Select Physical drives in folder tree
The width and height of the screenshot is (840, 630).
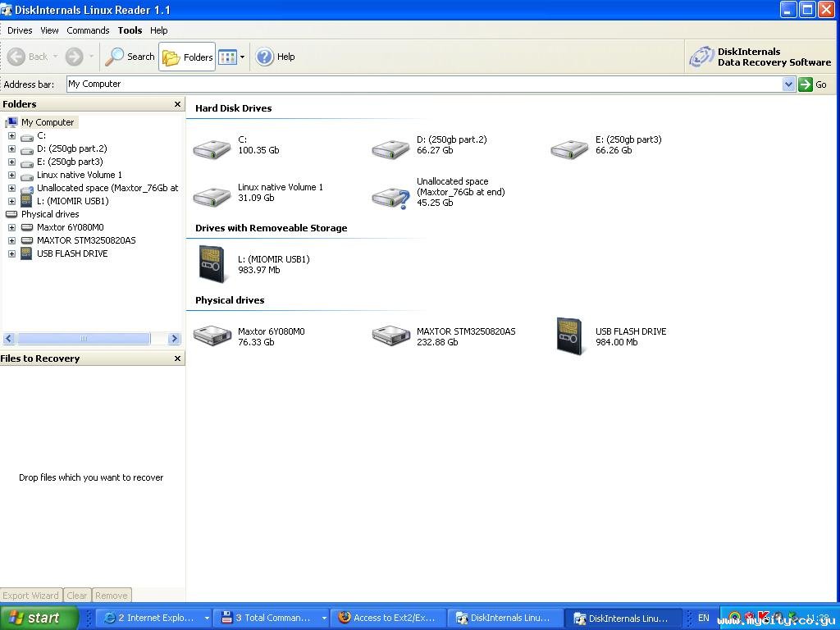(50, 214)
